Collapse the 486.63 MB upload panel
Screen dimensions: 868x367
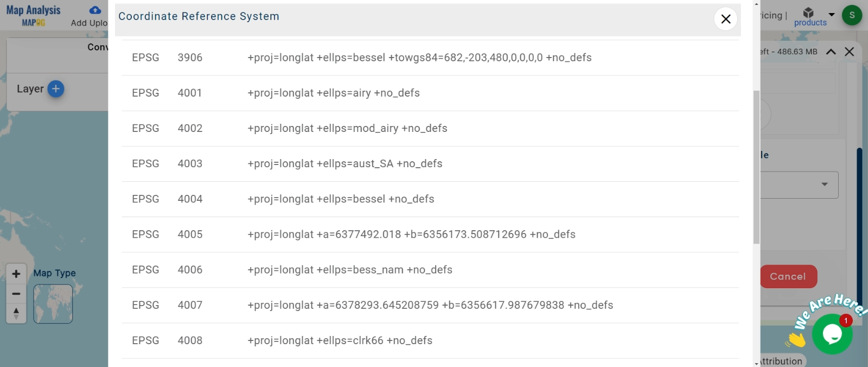(x=831, y=52)
